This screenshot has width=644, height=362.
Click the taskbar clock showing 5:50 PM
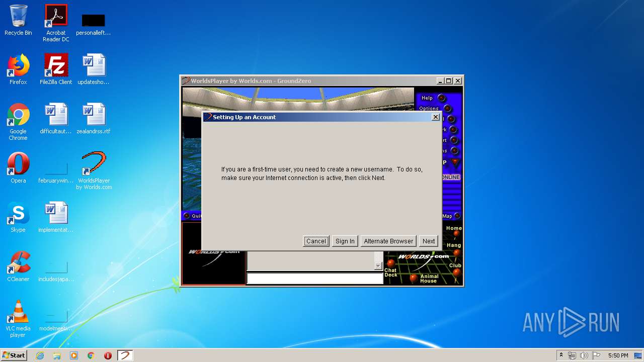[x=618, y=355]
